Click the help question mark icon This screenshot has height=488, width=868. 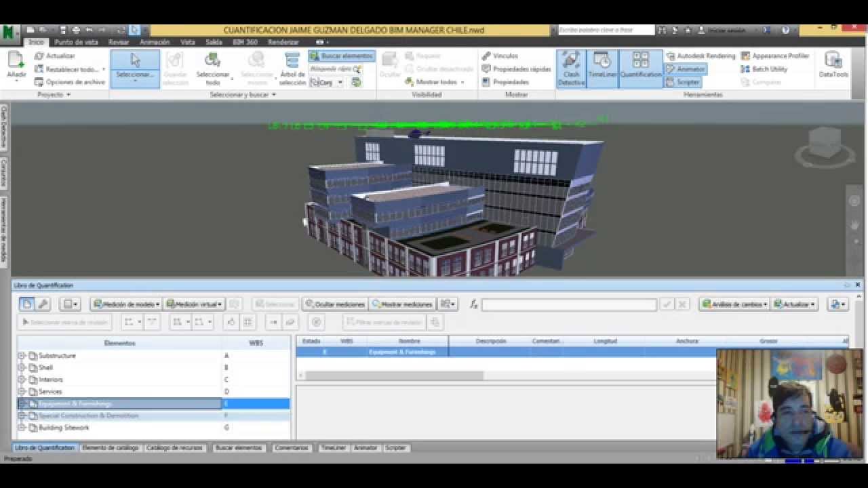click(x=786, y=30)
